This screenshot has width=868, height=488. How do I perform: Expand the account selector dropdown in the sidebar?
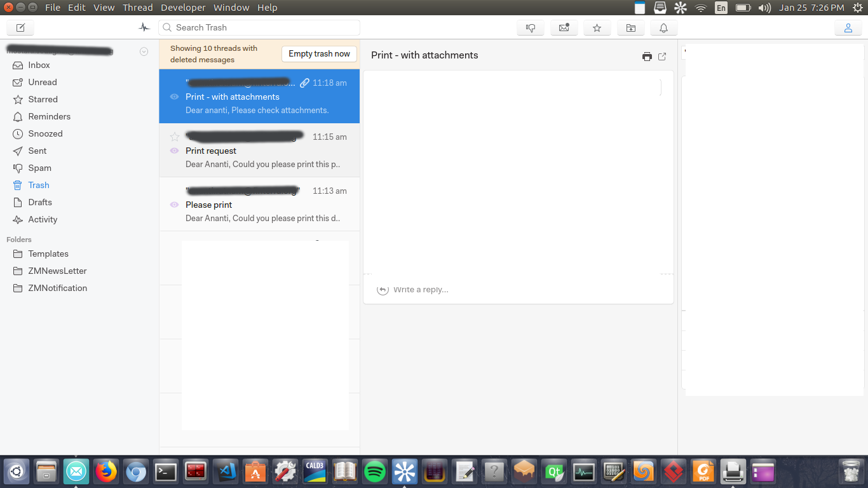(144, 51)
